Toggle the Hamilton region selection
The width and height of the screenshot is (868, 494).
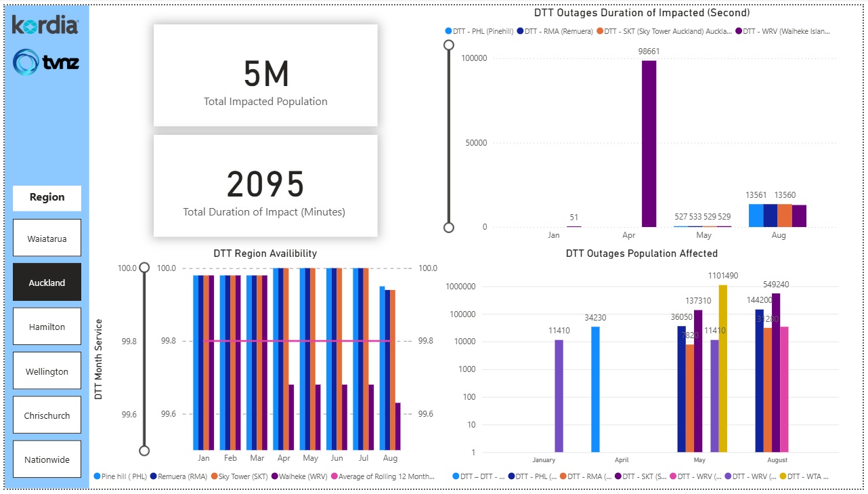(47, 326)
